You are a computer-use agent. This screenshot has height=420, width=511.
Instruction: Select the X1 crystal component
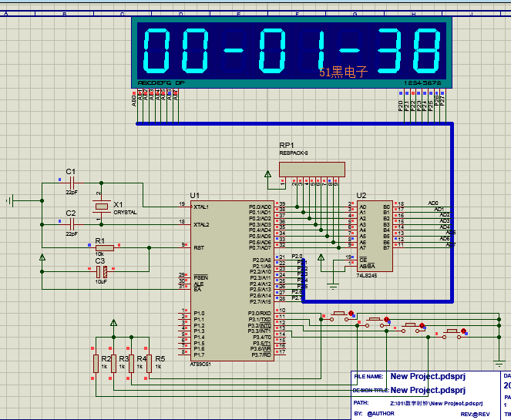coord(102,207)
